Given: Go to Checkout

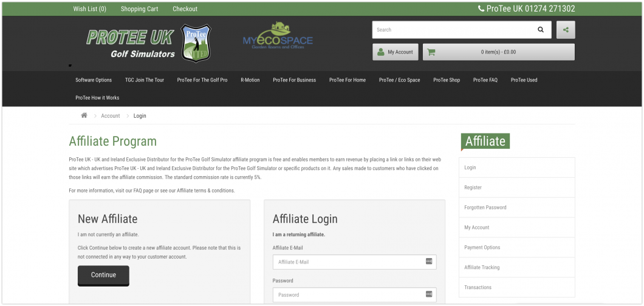Looking at the screenshot, I should 185,8.
